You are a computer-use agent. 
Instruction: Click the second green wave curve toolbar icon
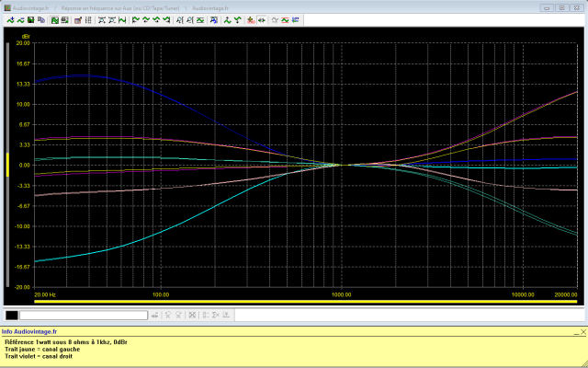20,20
